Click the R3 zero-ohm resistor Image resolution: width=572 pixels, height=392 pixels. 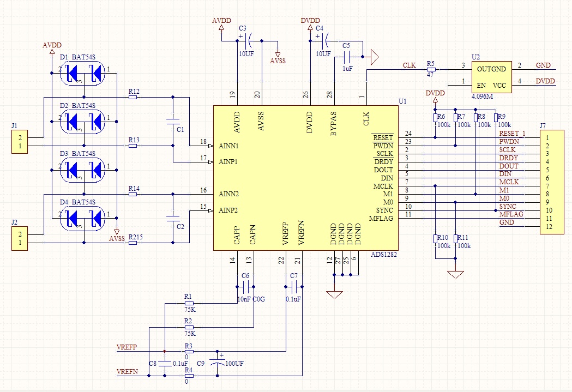pyautogui.click(x=189, y=352)
